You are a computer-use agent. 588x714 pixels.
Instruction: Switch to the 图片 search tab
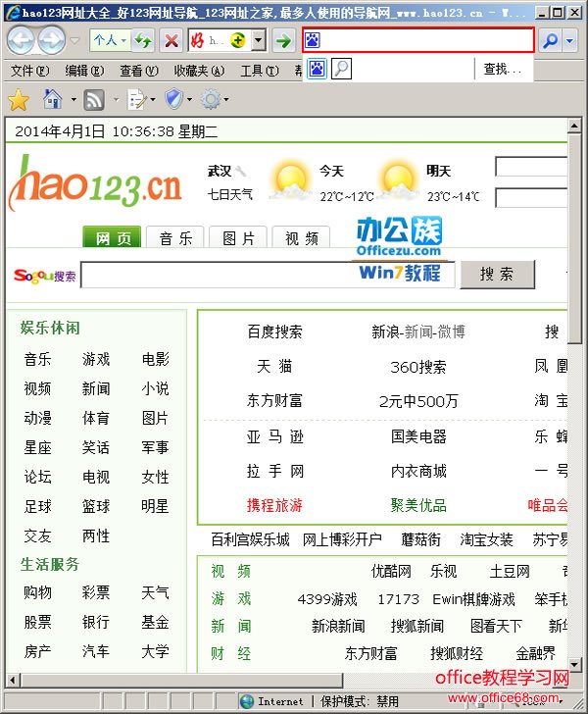coord(238,237)
